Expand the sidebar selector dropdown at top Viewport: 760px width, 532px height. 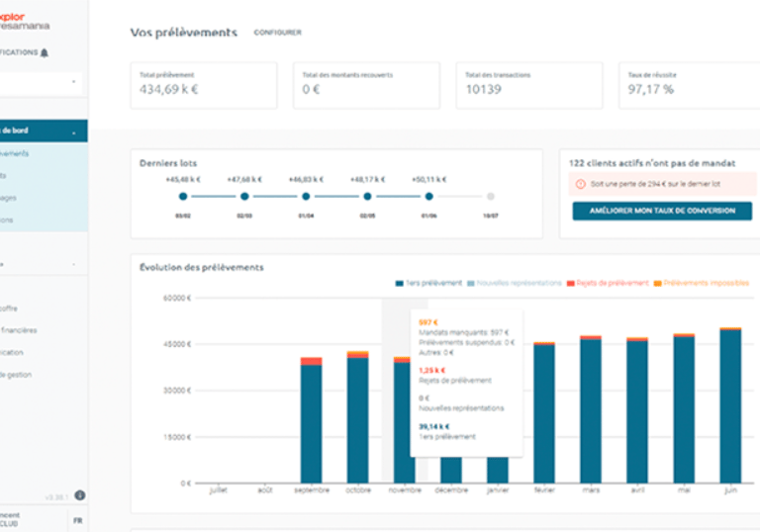(73, 82)
